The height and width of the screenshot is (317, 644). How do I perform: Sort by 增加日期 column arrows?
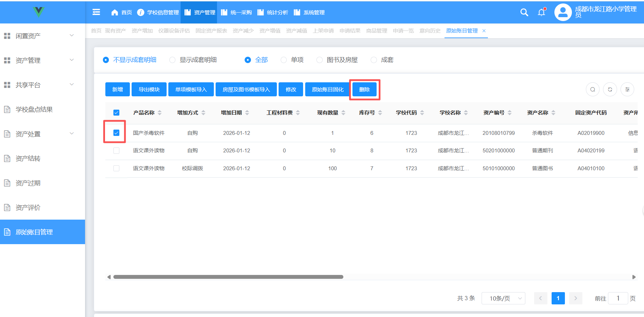(x=247, y=113)
